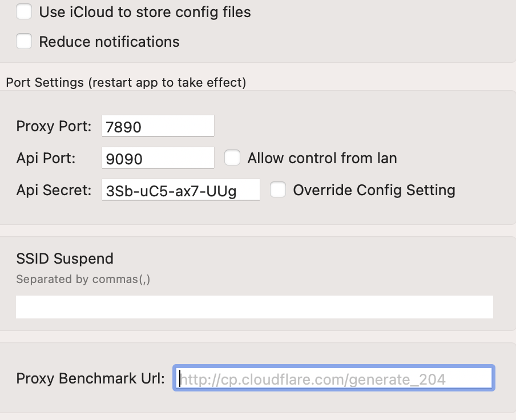Click the "Port Settings" section header

[x=125, y=82]
